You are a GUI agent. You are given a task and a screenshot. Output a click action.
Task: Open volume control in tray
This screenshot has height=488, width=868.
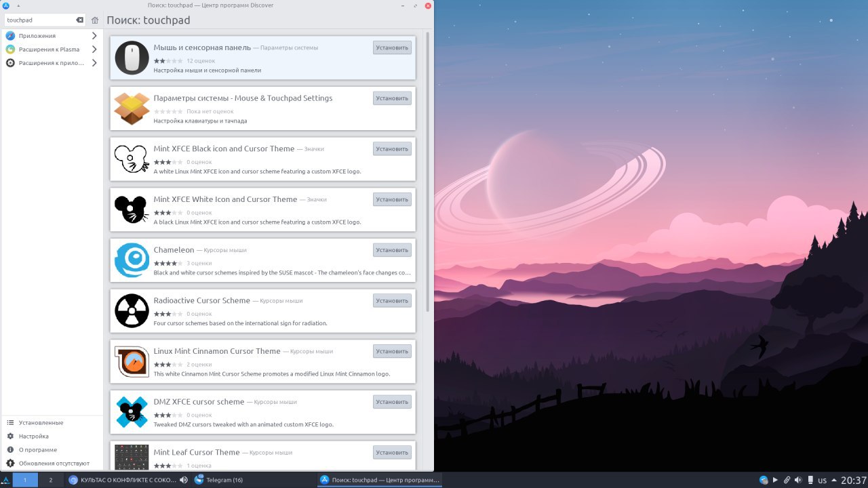pyautogui.click(x=797, y=480)
